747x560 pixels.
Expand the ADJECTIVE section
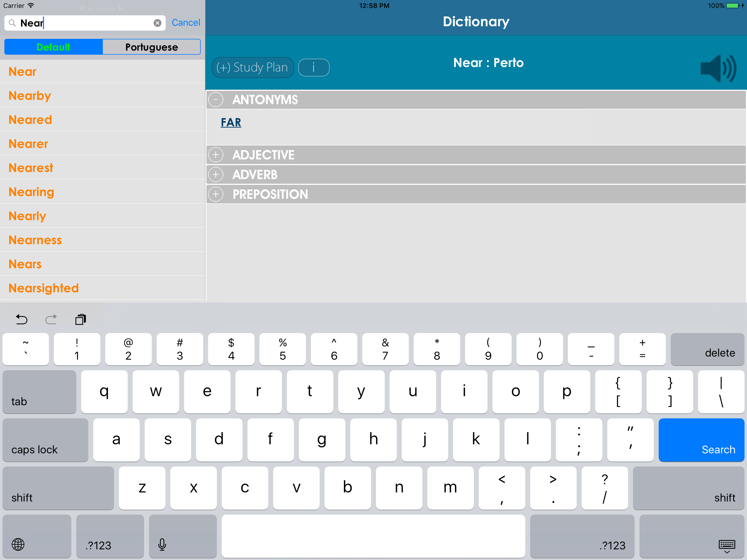[x=216, y=155]
